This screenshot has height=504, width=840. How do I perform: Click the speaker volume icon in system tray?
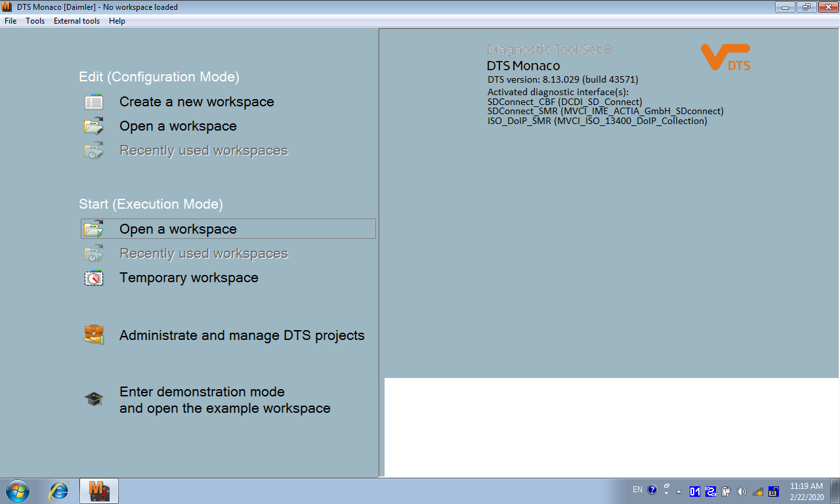tap(742, 492)
